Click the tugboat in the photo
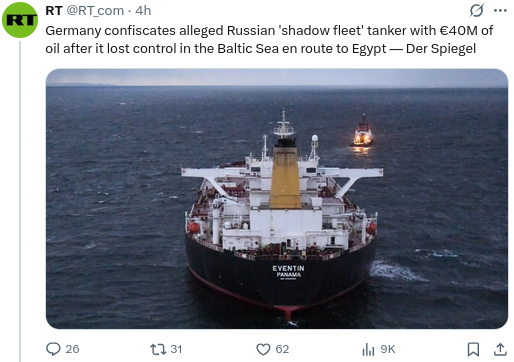This screenshot has width=514, height=362. point(362,132)
